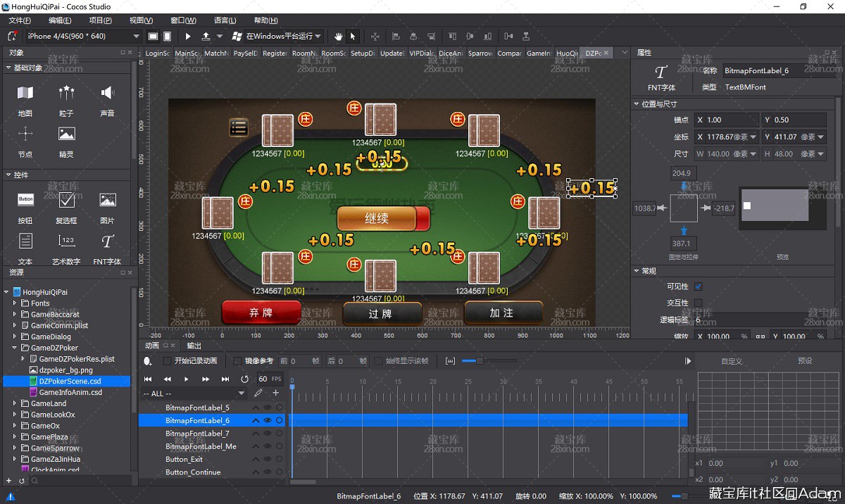The width and height of the screenshot is (845, 504).
Task: Adjust the timeline zoom slider
Action: pos(480,361)
